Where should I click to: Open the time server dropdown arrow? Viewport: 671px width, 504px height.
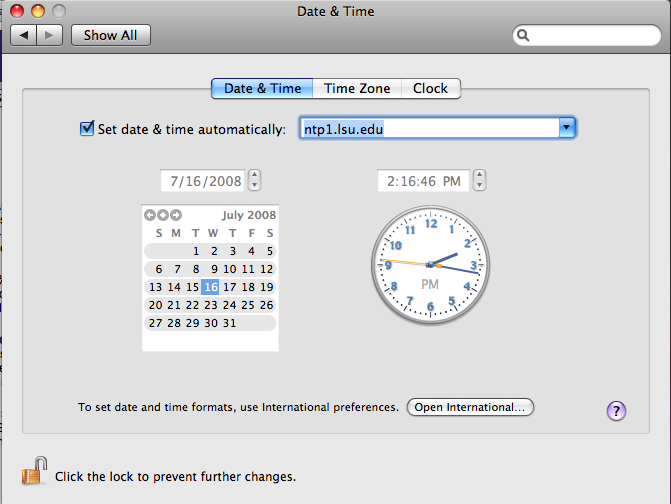click(567, 128)
